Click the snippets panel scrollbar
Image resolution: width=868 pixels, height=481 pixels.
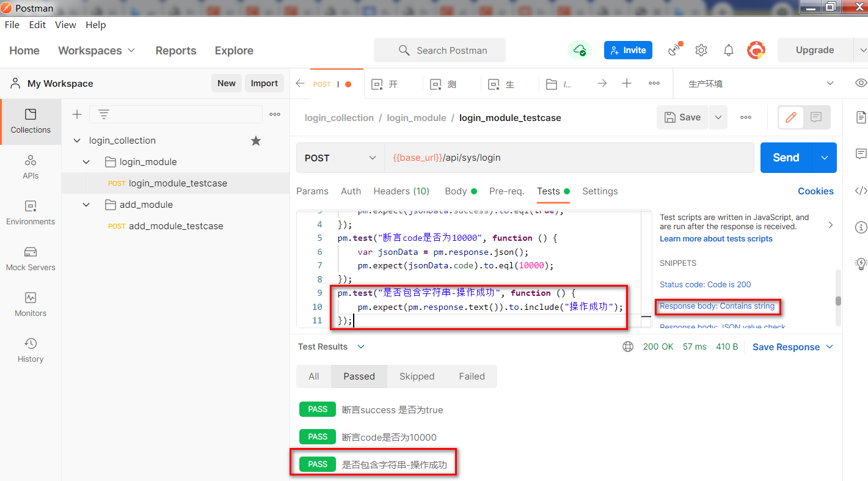(839, 300)
